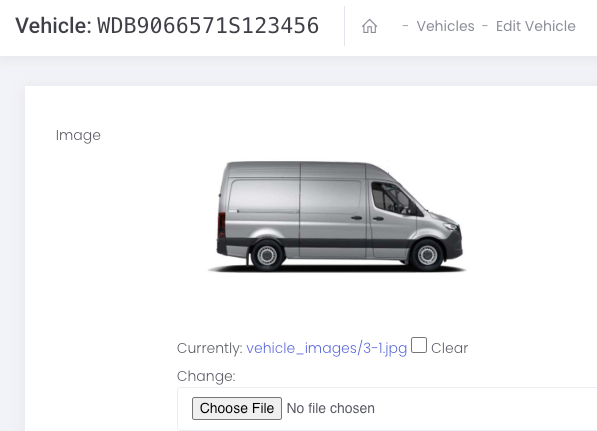Tick the Clear checkbox
The height and width of the screenshot is (431, 597).
pos(419,345)
